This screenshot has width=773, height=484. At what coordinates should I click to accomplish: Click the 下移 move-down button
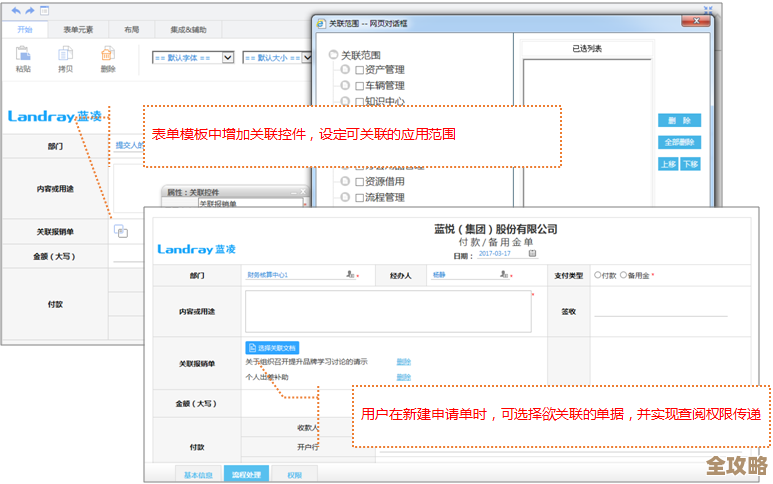coord(690,164)
